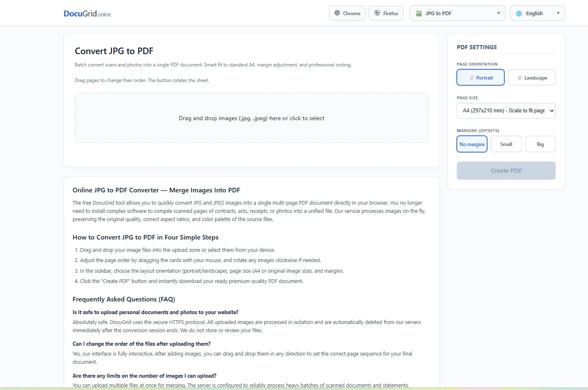This screenshot has height=390, width=588.
Task: Choose the No margins option
Action: [x=472, y=144]
